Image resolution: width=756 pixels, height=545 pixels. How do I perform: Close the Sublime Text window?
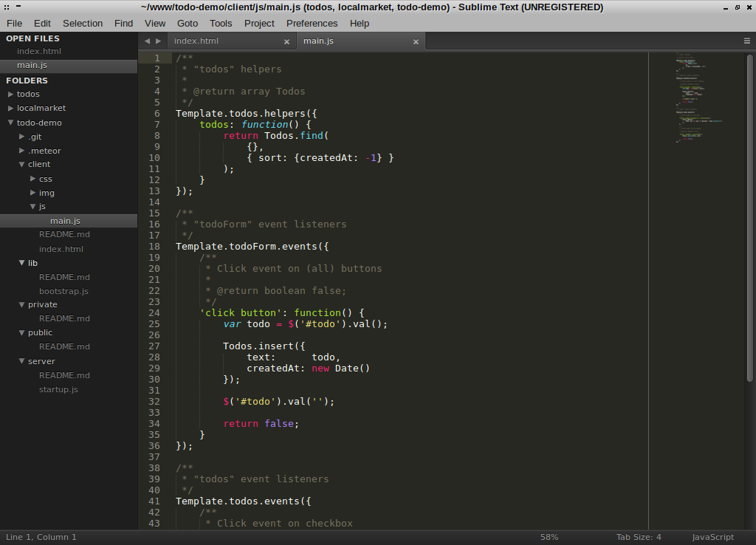(749, 7)
